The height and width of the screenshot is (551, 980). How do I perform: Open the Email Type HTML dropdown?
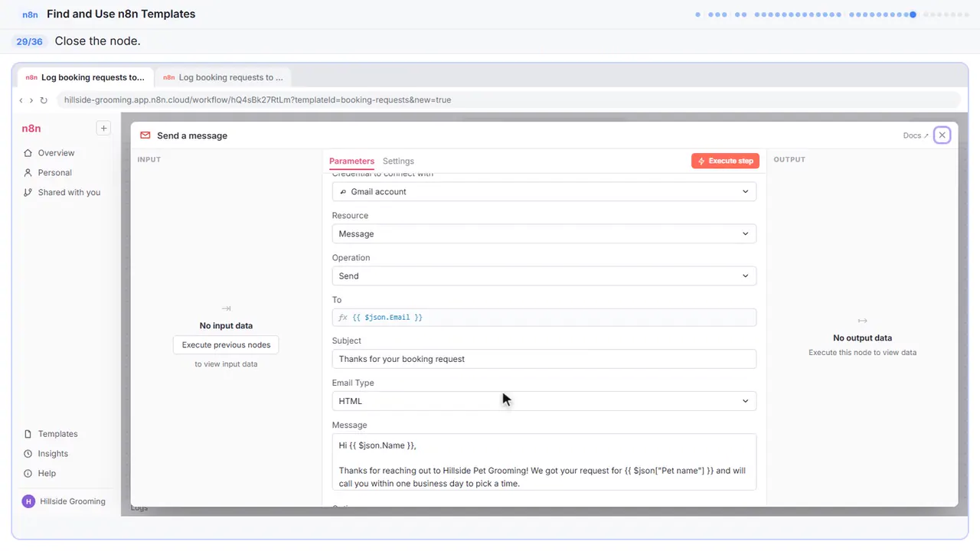click(x=544, y=401)
